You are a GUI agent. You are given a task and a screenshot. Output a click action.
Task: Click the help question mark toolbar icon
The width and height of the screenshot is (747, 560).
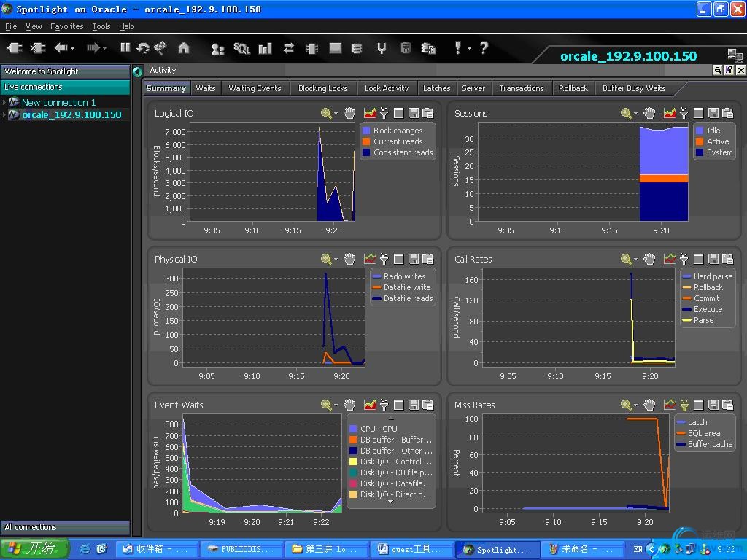click(x=484, y=47)
